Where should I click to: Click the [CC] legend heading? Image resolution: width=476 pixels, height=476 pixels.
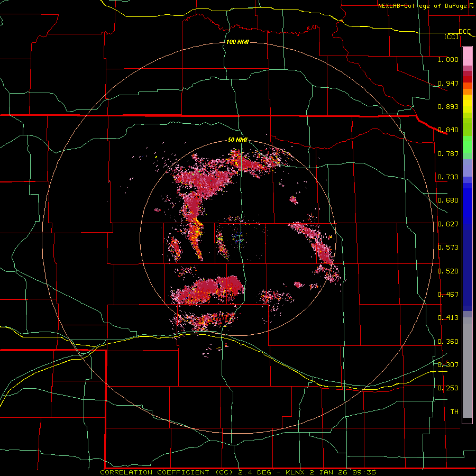(452, 36)
